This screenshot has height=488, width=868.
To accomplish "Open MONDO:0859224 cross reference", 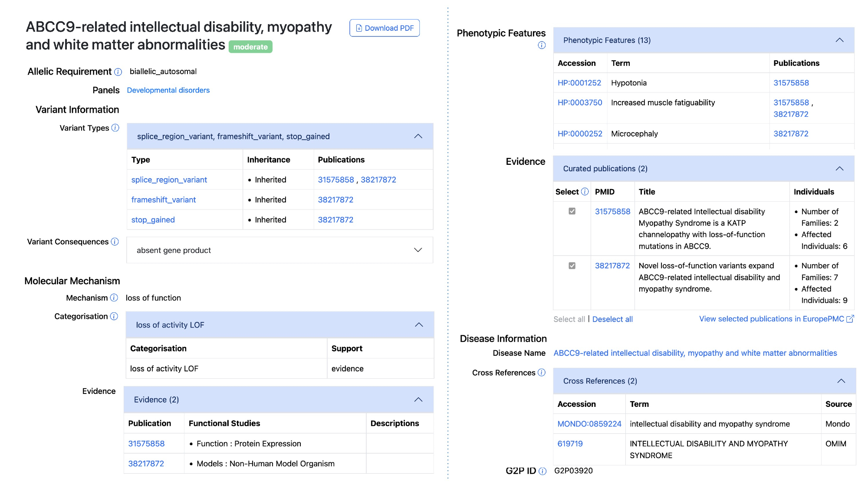I will point(589,424).
